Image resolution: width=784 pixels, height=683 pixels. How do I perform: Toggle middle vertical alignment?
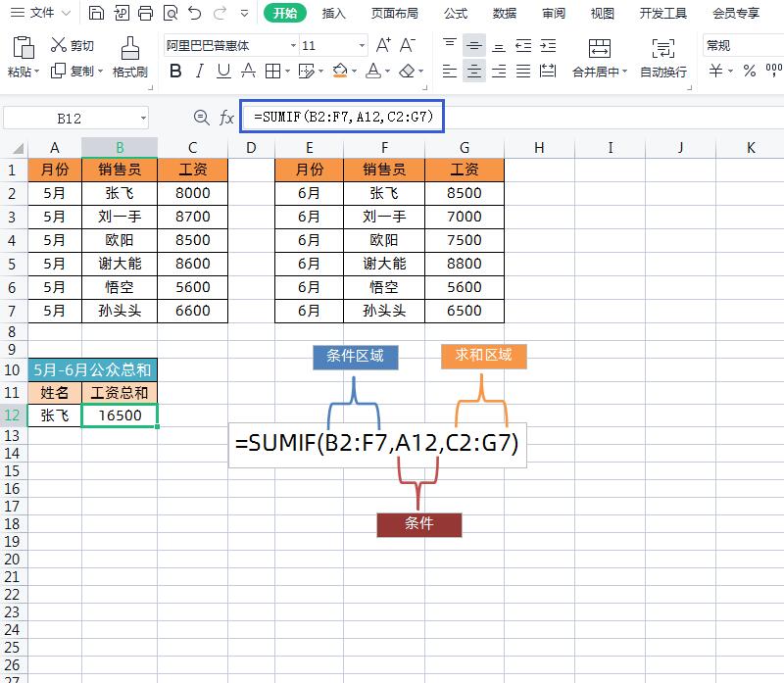474,46
